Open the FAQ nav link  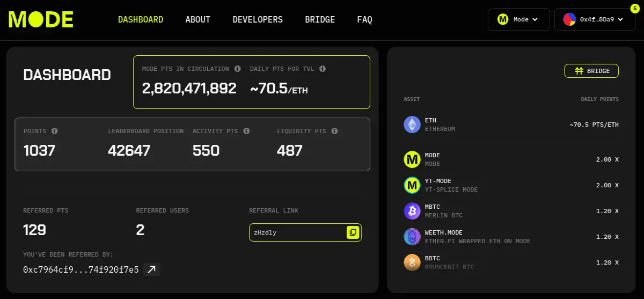(364, 19)
